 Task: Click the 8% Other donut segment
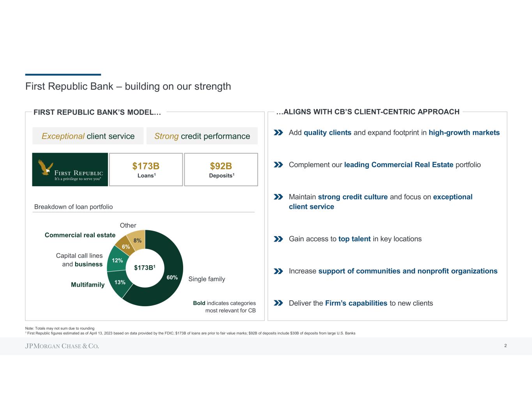(138, 240)
